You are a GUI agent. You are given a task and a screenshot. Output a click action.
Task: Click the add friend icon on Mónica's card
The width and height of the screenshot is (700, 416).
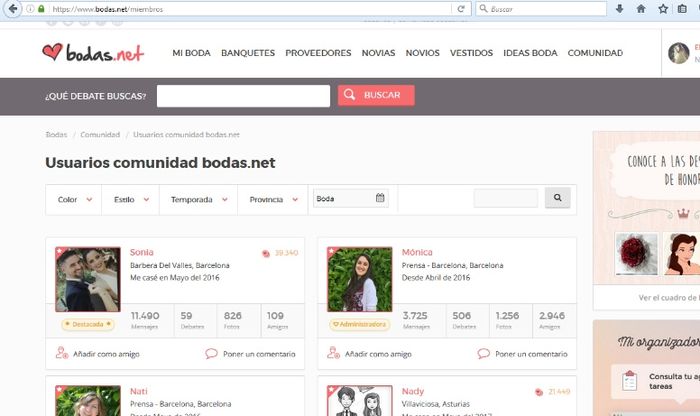333,353
